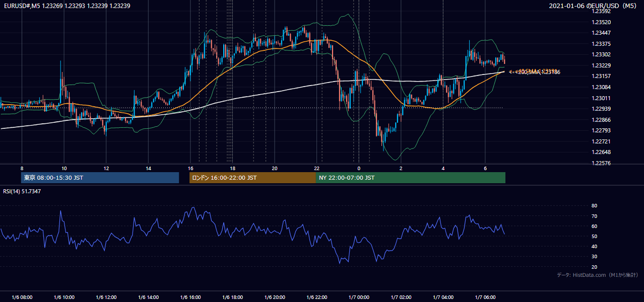Click the 1/7 00:00 bottom time label
This screenshot has width=644, height=302.
pos(358,297)
